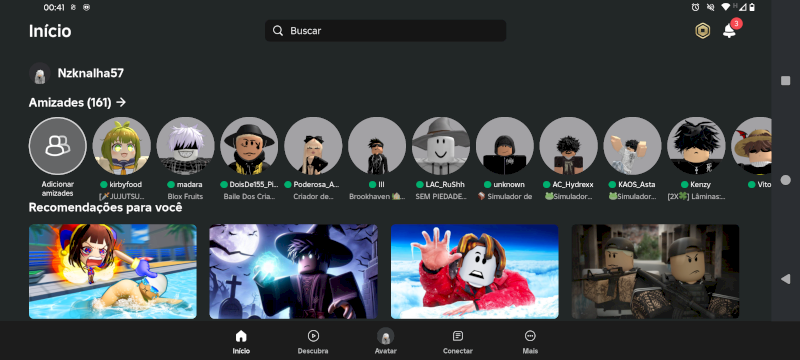The width and height of the screenshot is (800, 360).
Task: Click the Brookhaven game label under III
Action: pos(377,196)
